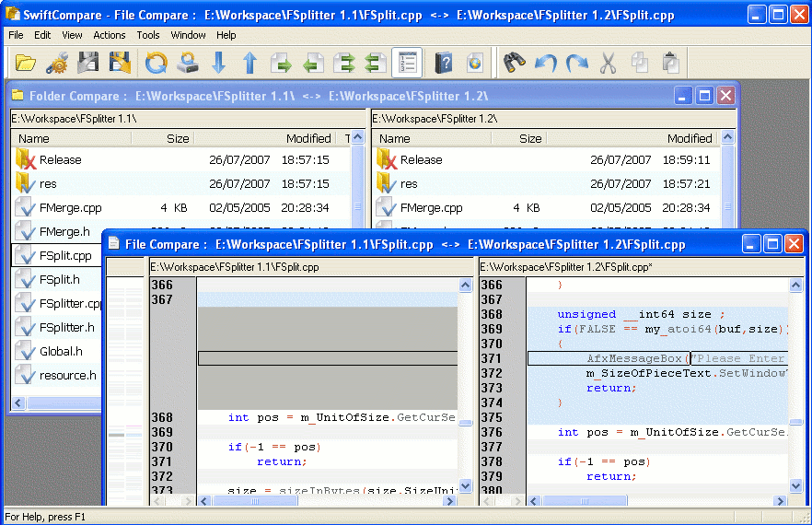Image resolution: width=812 pixels, height=525 pixels.
Task: Select FSplit.cpp in the Folder Compare list
Action: pyautogui.click(x=57, y=255)
